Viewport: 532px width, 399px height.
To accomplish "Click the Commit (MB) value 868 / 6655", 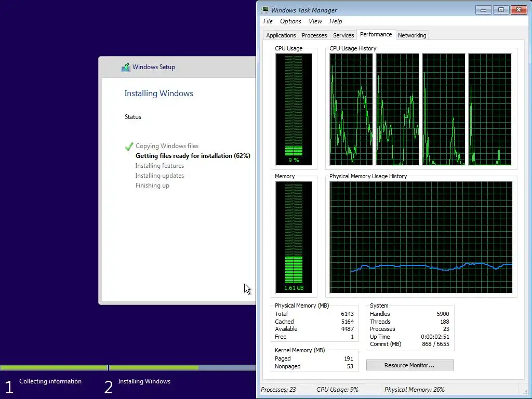I will (x=435, y=344).
